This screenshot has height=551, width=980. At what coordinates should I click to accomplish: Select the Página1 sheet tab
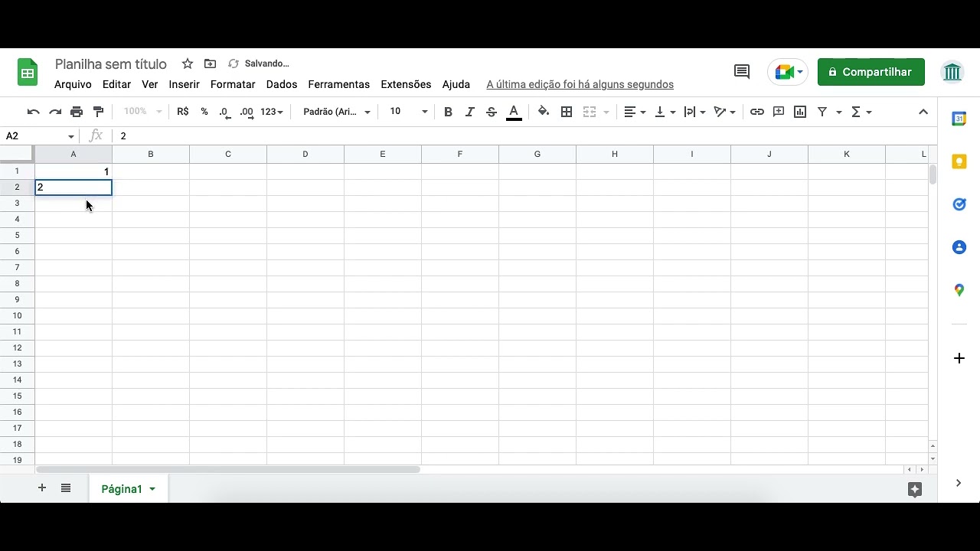122,489
